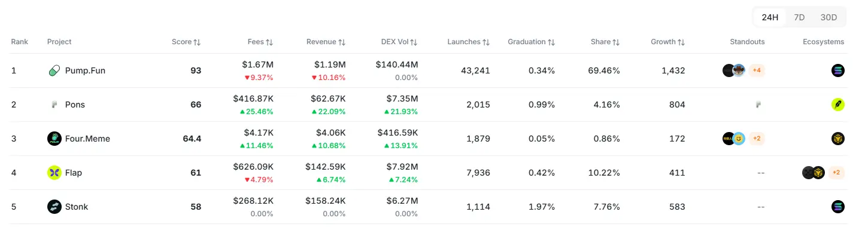Click the Rank column header
868x227 pixels.
coord(19,42)
